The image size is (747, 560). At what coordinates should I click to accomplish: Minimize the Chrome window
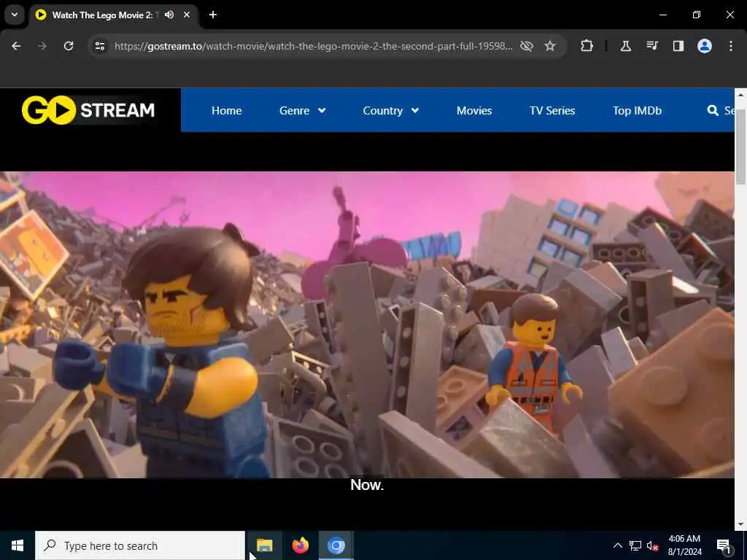point(662,15)
